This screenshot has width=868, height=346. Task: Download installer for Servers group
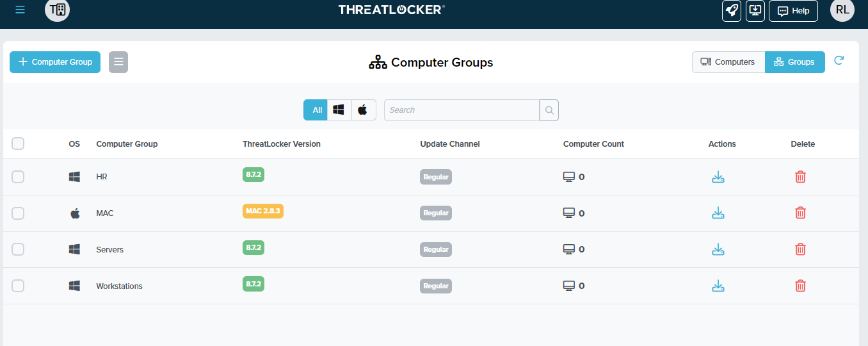718,249
